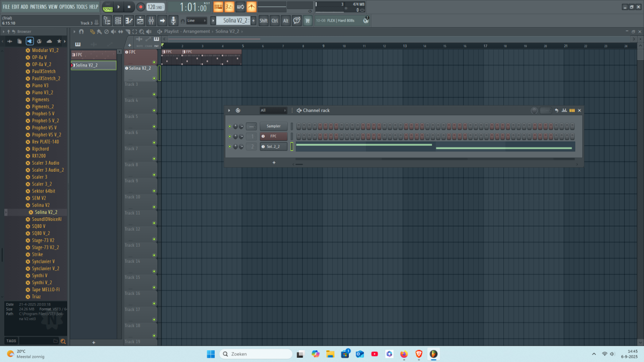Add channel with plus in Channel rack
Viewport: 644px width, 362px height.
coord(274,162)
